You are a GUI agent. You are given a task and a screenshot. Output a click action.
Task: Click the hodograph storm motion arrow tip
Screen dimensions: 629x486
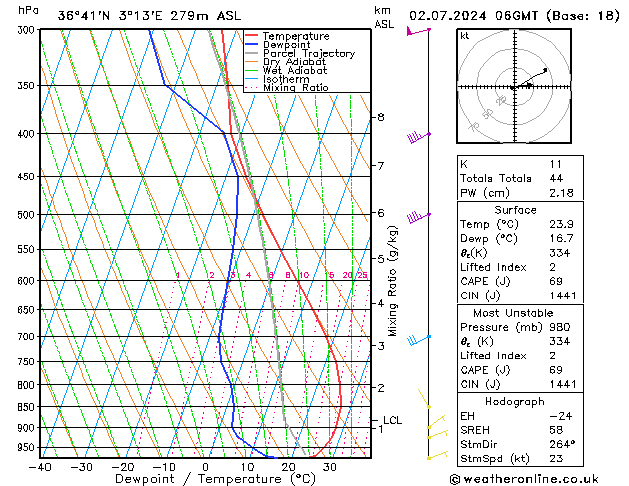click(x=546, y=70)
